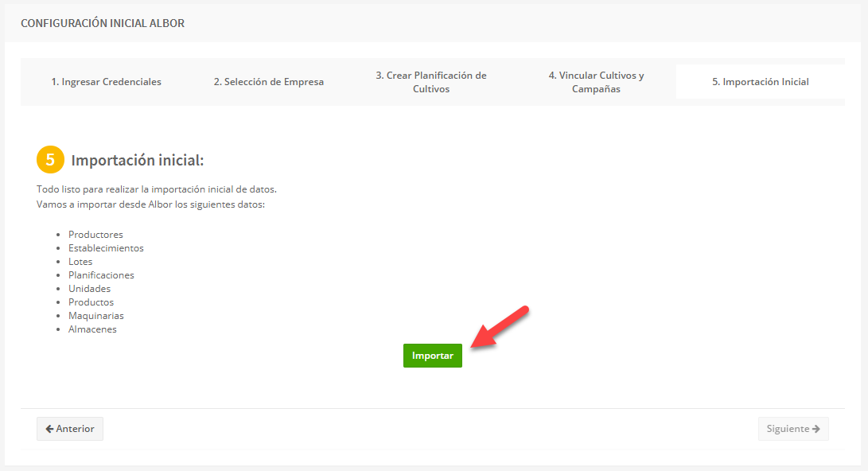
Task: Click the Configuración Inicial Albor title
Action: (x=103, y=23)
